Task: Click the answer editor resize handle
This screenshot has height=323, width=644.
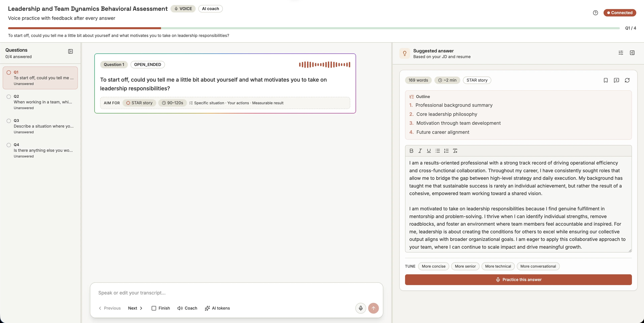Action: click(630, 250)
